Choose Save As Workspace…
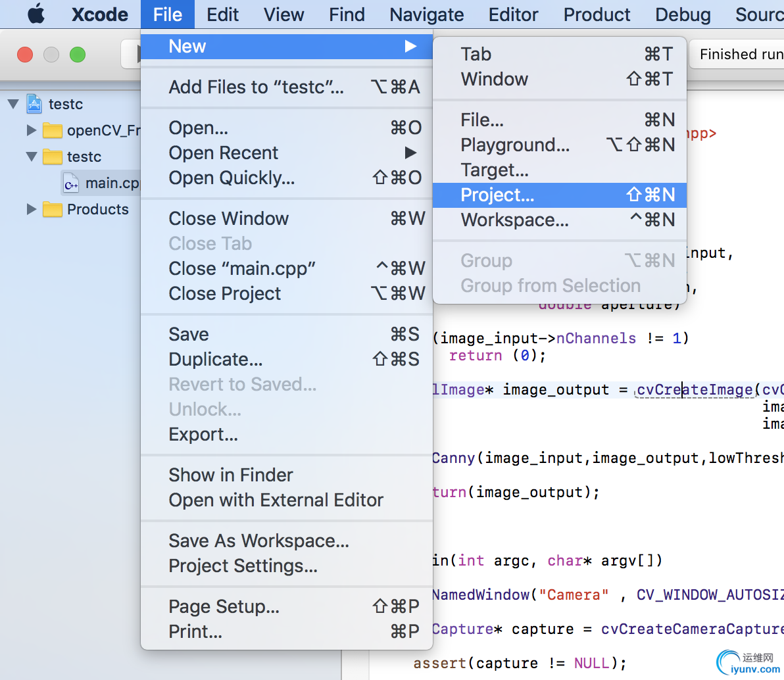This screenshot has height=680, width=784. click(287, 541)
